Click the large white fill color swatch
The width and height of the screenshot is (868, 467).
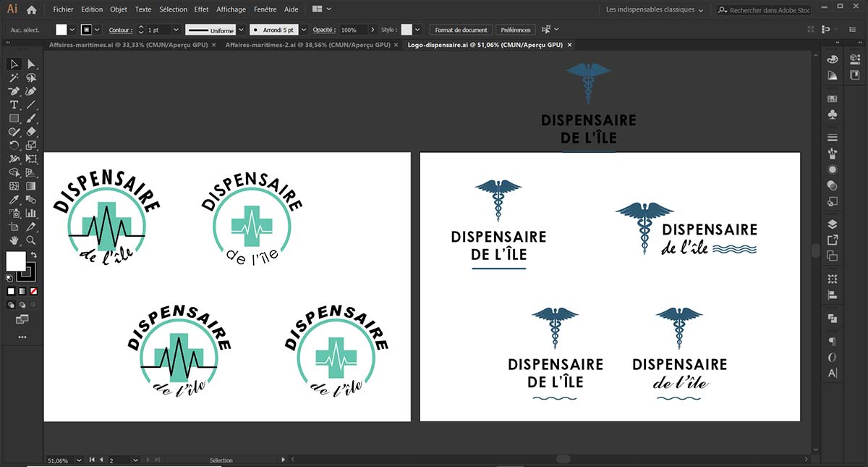point(16,261)
